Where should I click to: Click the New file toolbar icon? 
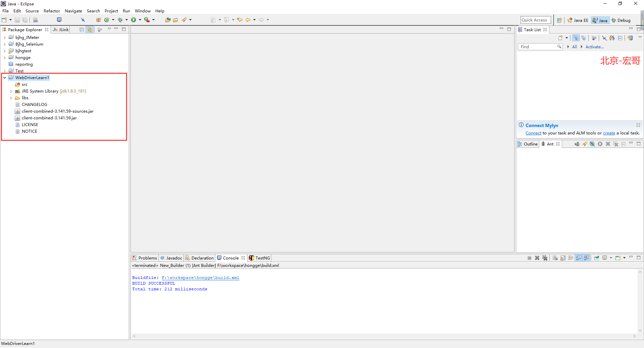4,20
